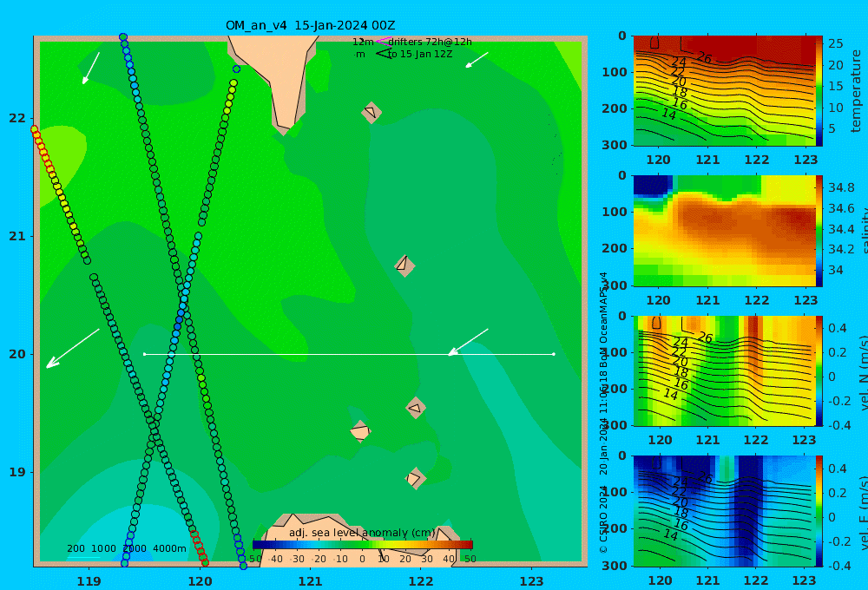868x590 pixels.
Task: Click the 'to 15 Jan 12Z' legend text
Action: pyautogui.click(x=419, y=55)
